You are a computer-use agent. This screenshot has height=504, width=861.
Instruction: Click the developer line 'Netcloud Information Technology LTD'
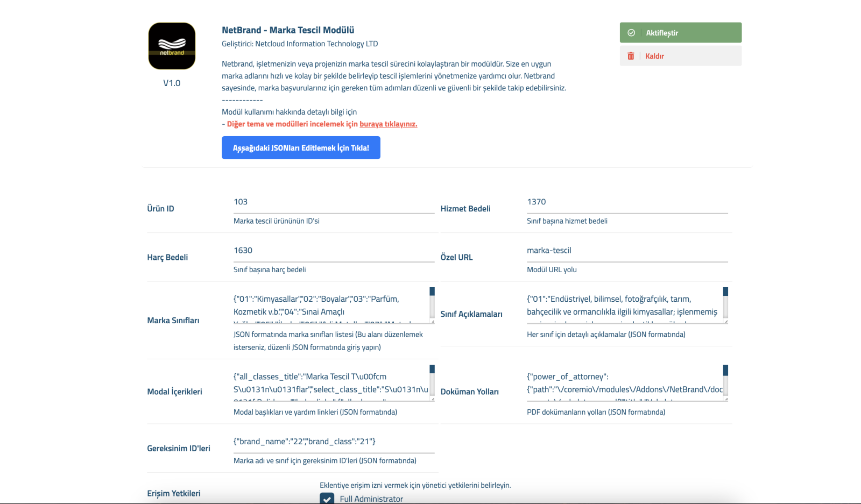pos(316,44)
